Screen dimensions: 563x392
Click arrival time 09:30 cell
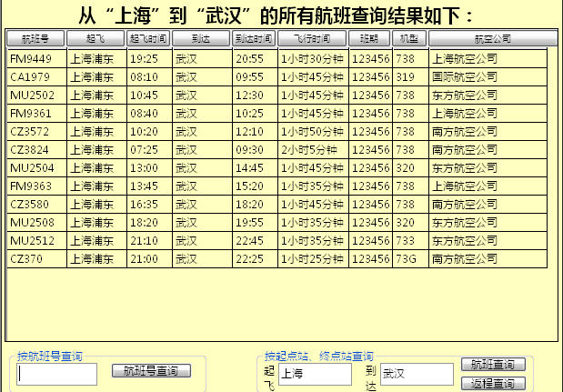255,150
